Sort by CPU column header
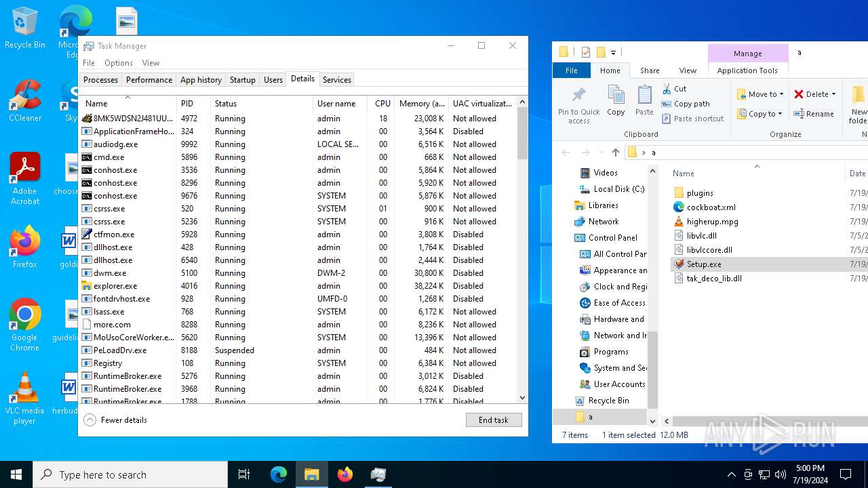868x488 pixels. [x=381, y=104]
